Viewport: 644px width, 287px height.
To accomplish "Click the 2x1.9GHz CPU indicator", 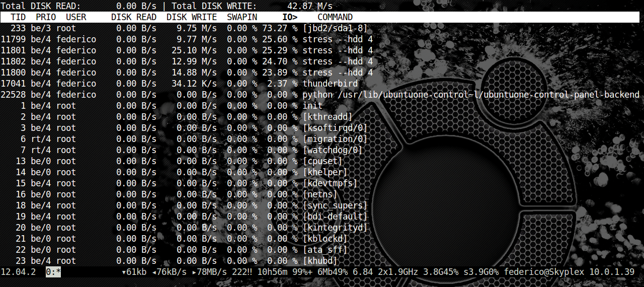I will (398, 272).
